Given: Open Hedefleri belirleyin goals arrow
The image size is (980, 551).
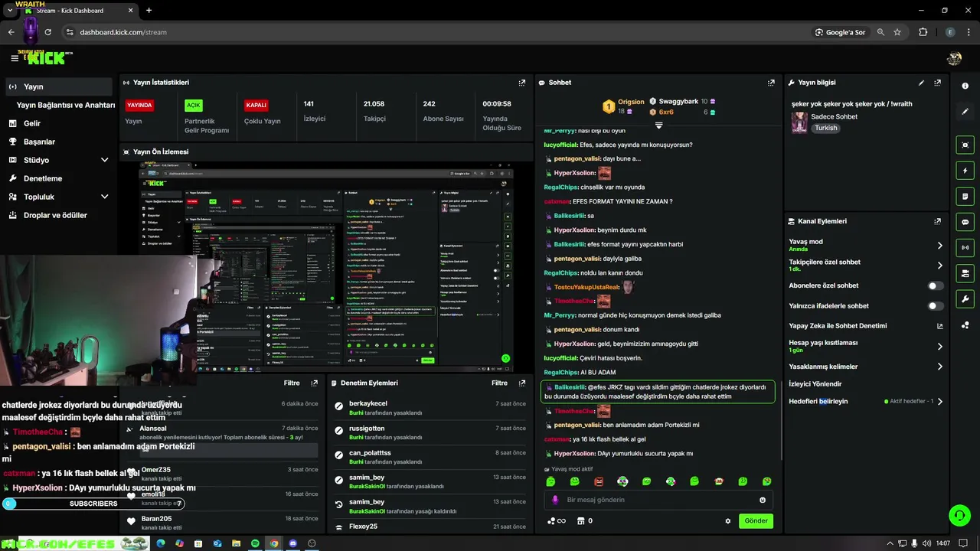Looking at the screenshot, I should [940, 402].
